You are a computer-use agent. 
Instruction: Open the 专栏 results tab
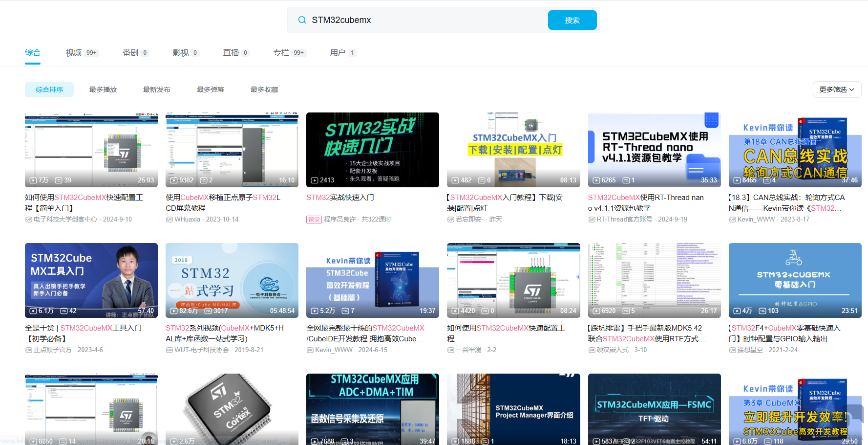tap(290, 53)
